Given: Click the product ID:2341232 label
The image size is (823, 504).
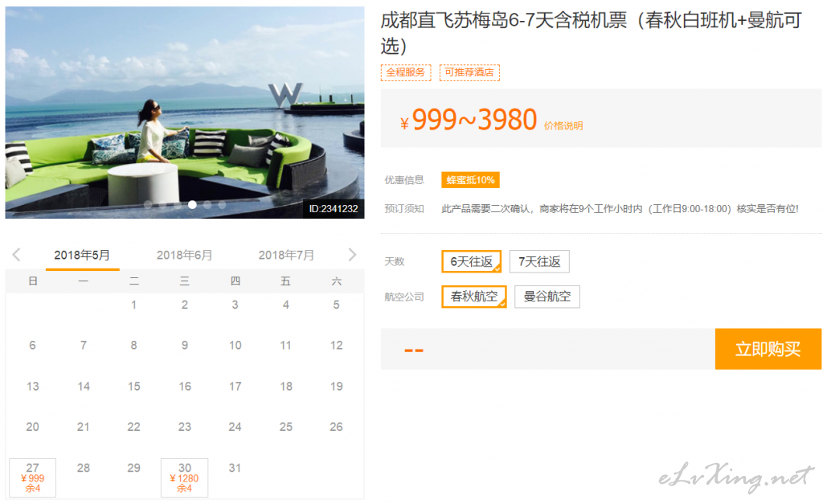Looking at the screenshot, I should (x=334, y=209).
